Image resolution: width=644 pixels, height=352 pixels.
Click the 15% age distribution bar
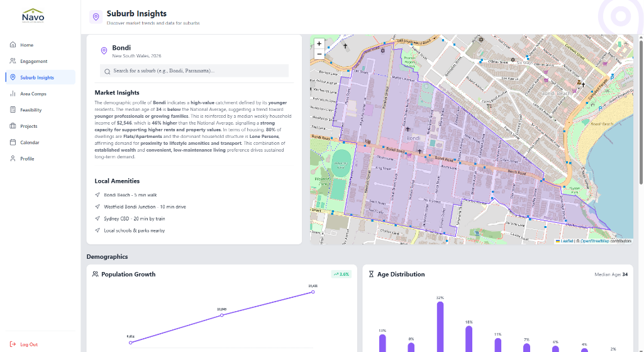[382, 343]
